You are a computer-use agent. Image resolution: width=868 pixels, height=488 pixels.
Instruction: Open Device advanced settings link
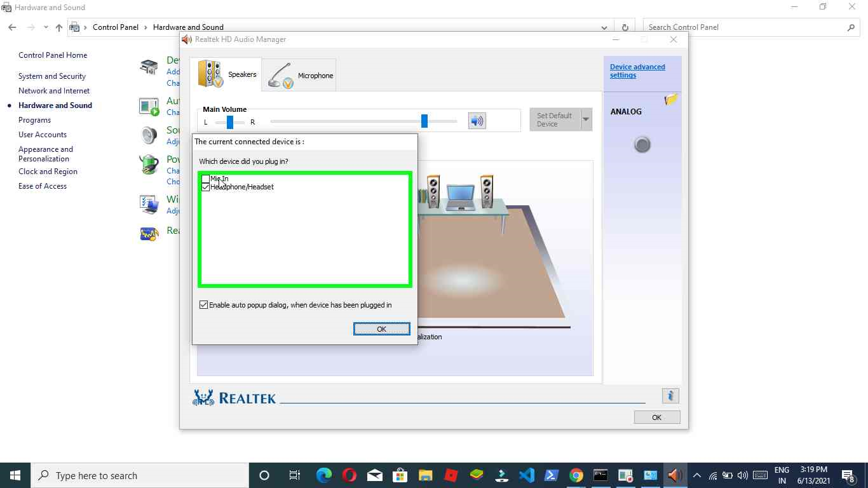pos(637,71)
